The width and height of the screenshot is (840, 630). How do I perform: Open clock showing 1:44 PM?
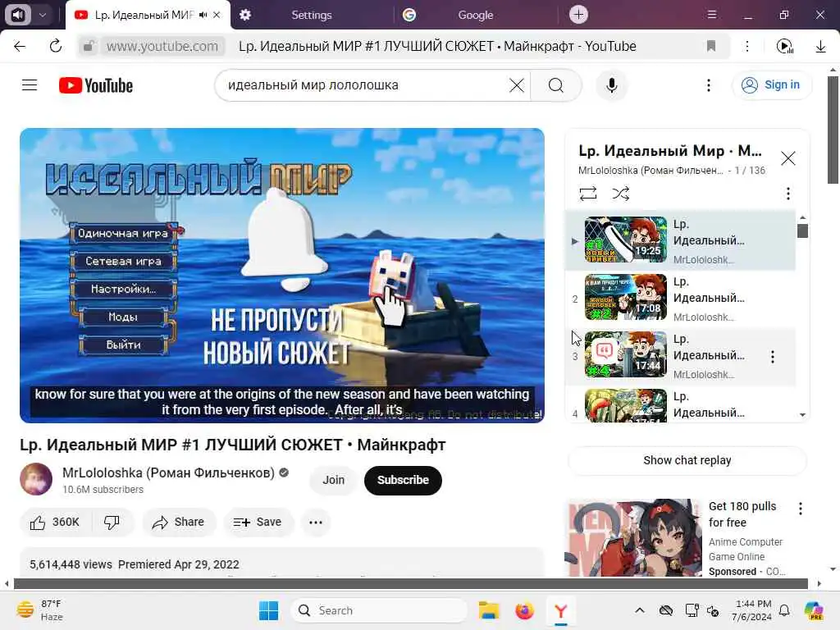(x=753, y=610)
